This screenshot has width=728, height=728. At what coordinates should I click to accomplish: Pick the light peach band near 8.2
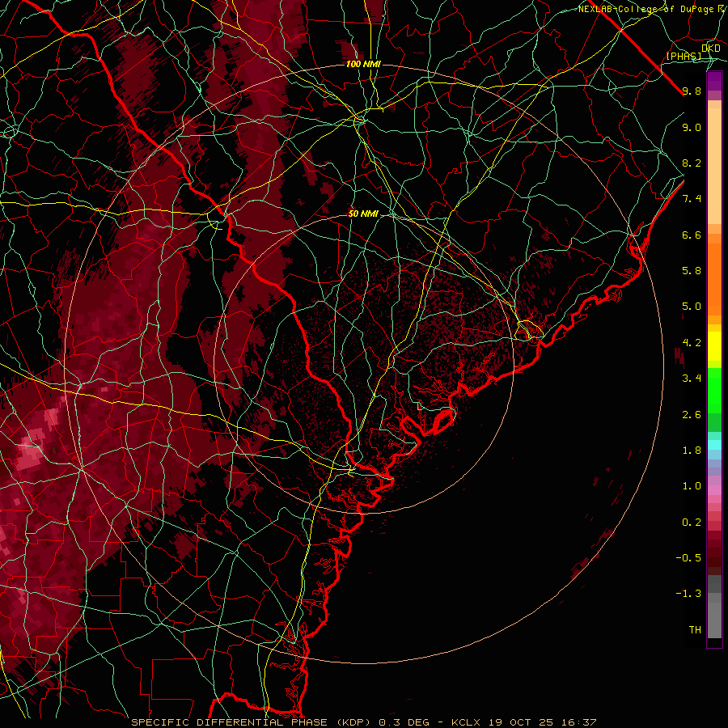pos(714,167)
